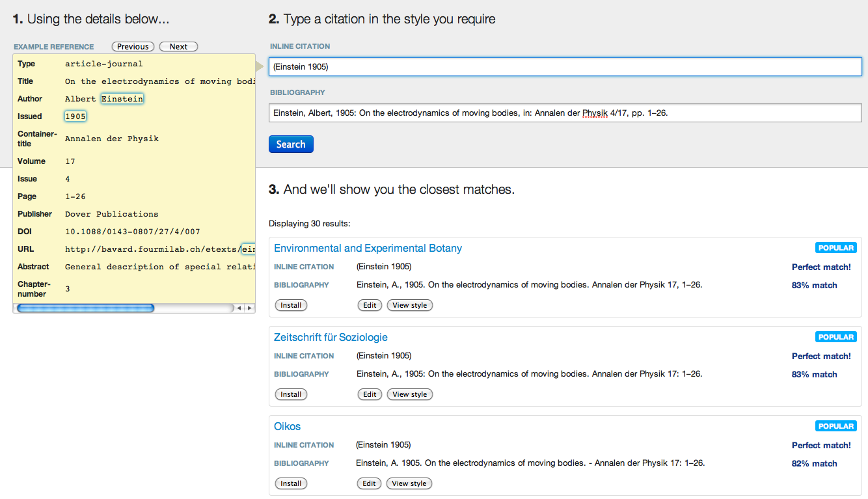Click the 'article-journal' type value
The height and width of the screenshot is (499, 868).
pyautogui.click(x=104, y=64)
